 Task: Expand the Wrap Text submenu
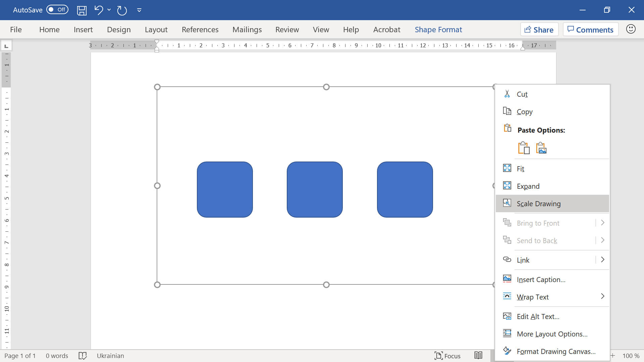tap(602, 297)
